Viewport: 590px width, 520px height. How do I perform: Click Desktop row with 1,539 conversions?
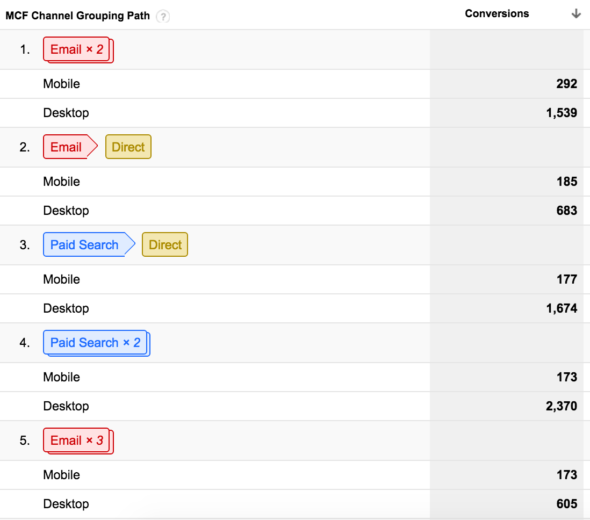pos(295,113)
